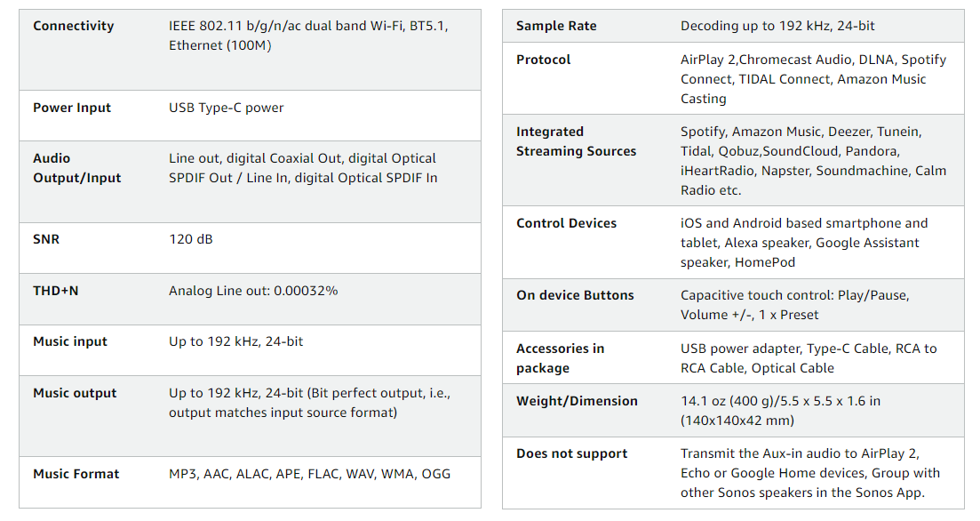Click the Accessories in package label
Screen dimensions: 980x521
point(560,358)
